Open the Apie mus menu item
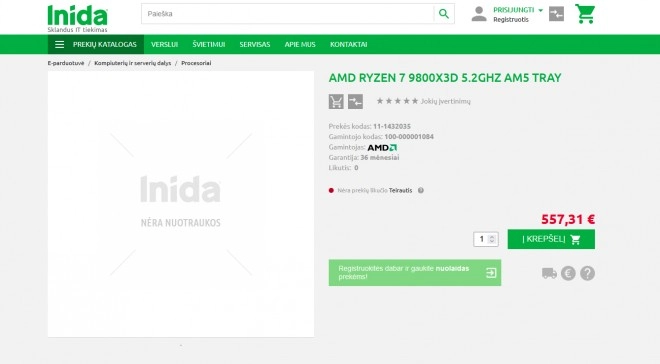This screenshot has width=660, height=364. point(300,44)
